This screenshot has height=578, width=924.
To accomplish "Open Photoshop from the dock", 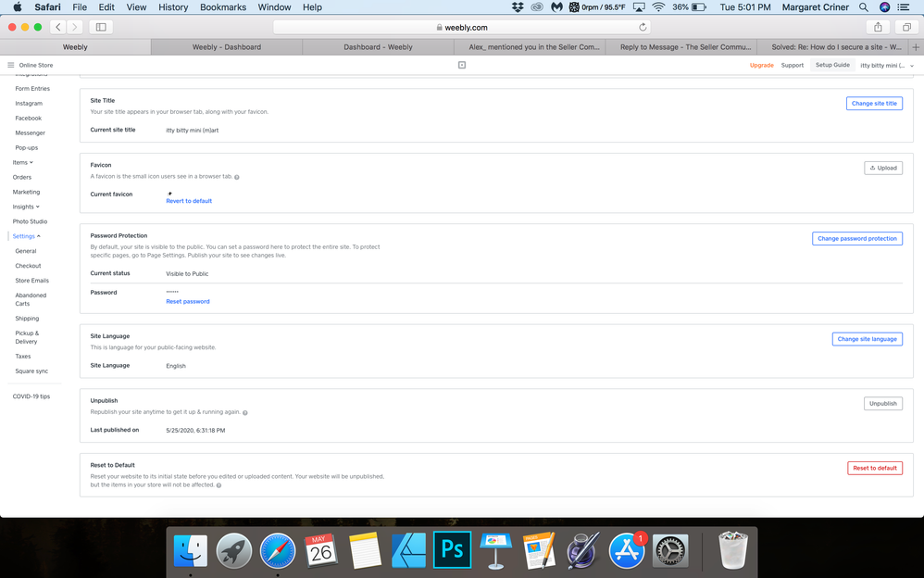I will coord(452,550).
